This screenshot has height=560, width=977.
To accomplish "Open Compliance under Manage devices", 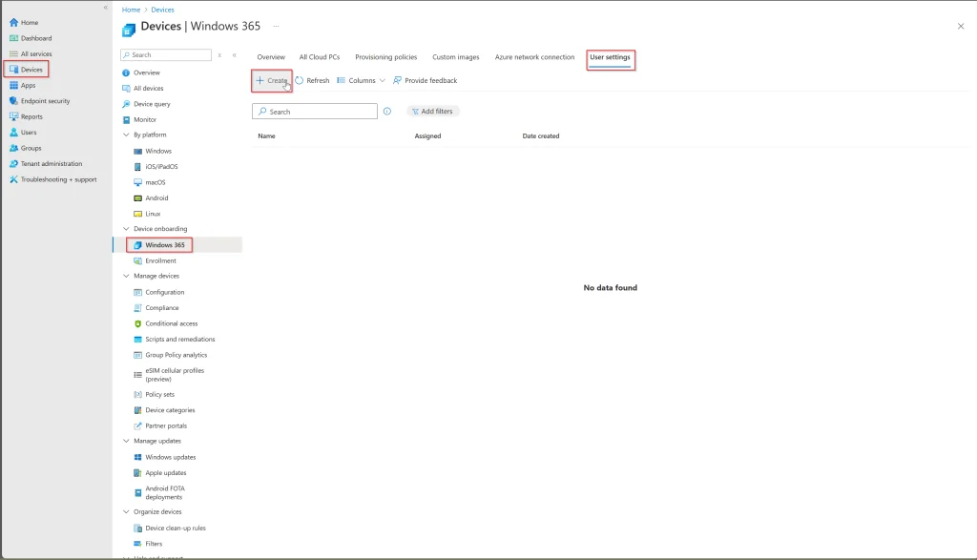I will click(x=156, y=308).
